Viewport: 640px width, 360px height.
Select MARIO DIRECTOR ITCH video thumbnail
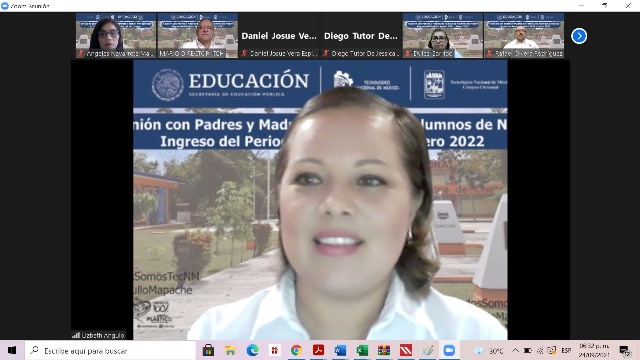(198, 36)
